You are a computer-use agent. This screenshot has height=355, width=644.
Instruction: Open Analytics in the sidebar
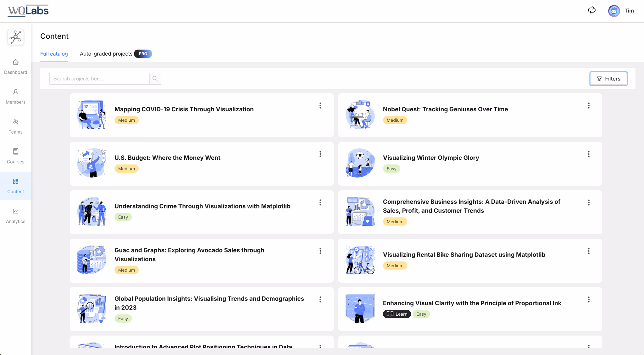(16, 216)
